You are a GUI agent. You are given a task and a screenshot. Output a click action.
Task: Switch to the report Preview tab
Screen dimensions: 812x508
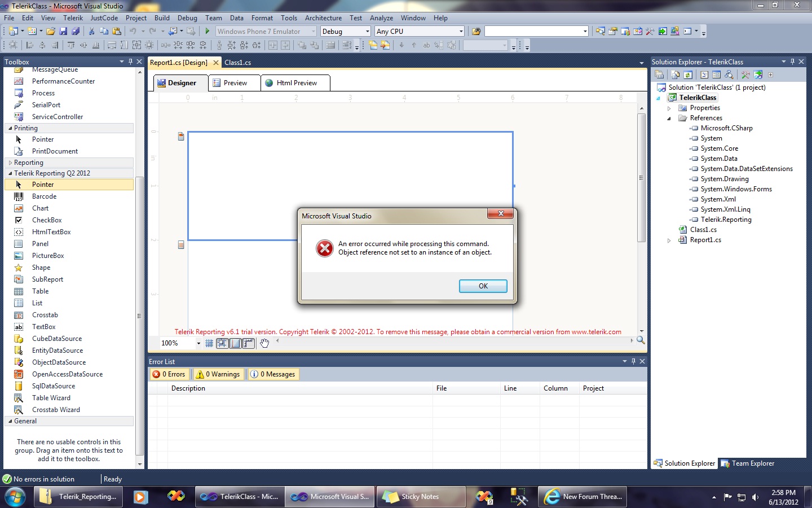[234, 83]
